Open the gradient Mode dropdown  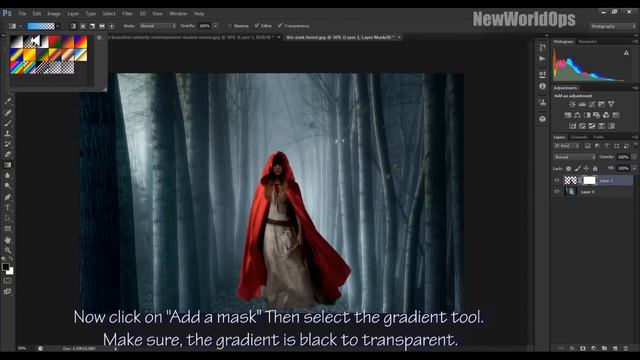(158, 26)
